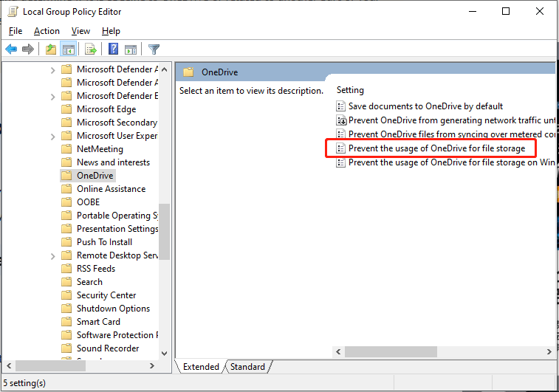
Task: Open the File menu
Action: coord(16,31)
